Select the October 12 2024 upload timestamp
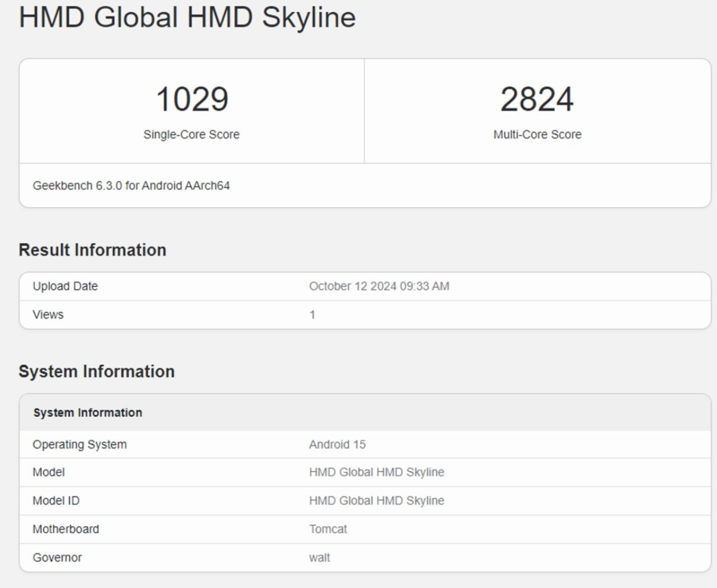717x588 pixels. coord(379,286)
